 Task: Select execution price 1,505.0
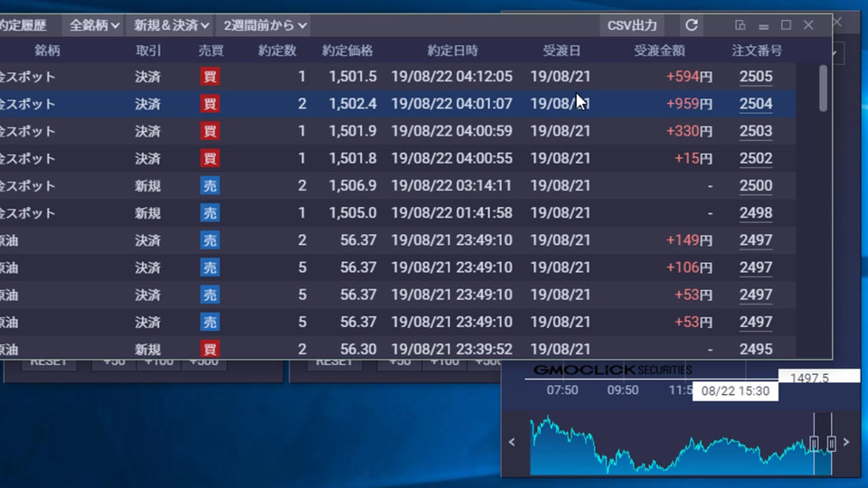coord(353,213)
